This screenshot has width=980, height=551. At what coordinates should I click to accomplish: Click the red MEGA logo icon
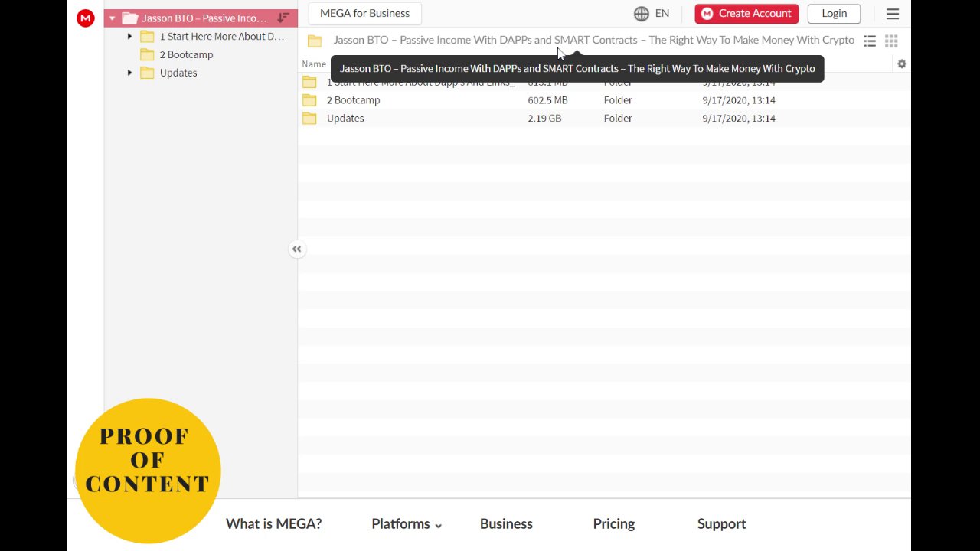(x=85, y=18)
